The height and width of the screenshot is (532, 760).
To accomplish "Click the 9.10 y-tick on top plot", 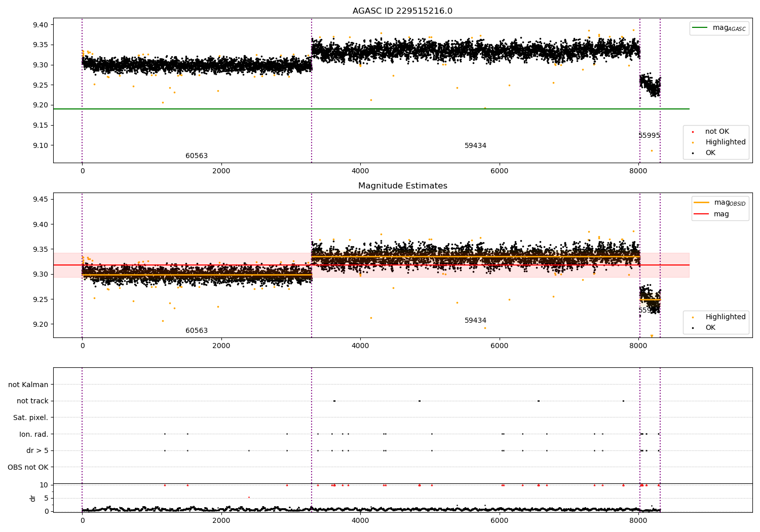I will click(41, 145).
